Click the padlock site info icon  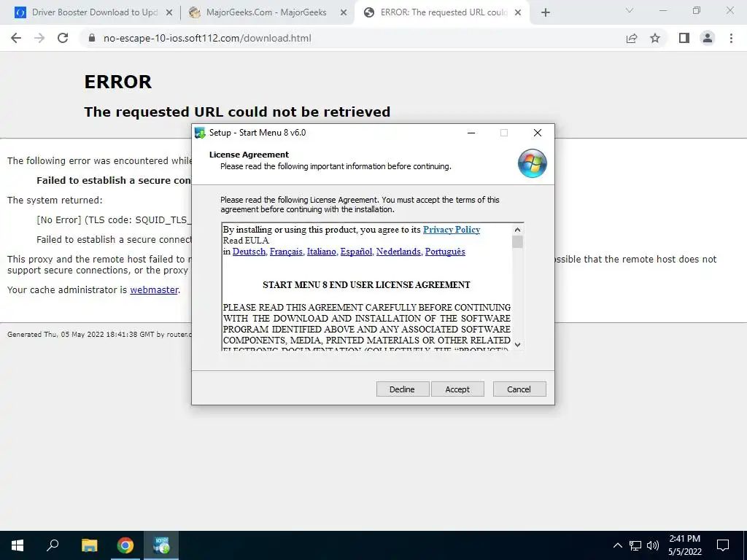pos(92,38)
